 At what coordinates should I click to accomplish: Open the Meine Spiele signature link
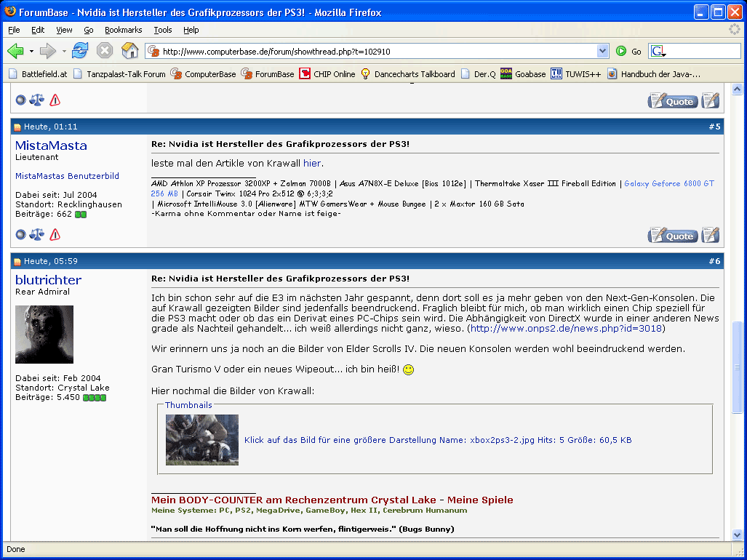click(480, 500)
